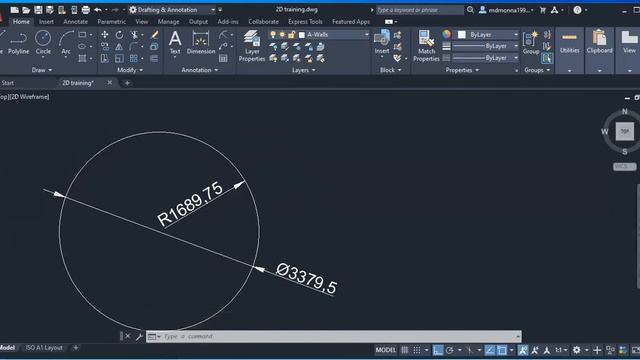Image resolution: width=640 pixels, height=360 pixels.
Task: Open Layer Properties manager
Action: click(252, 46)
